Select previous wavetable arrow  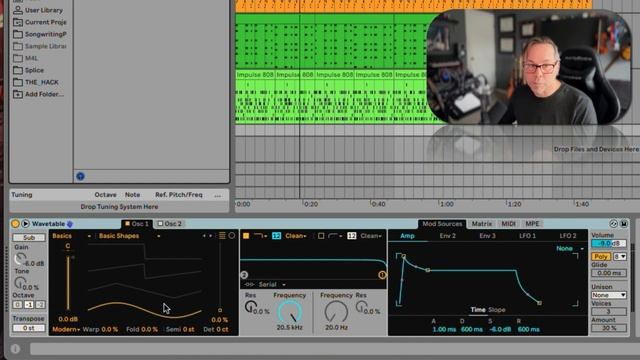pyautogui.click(x=204, y=236)
